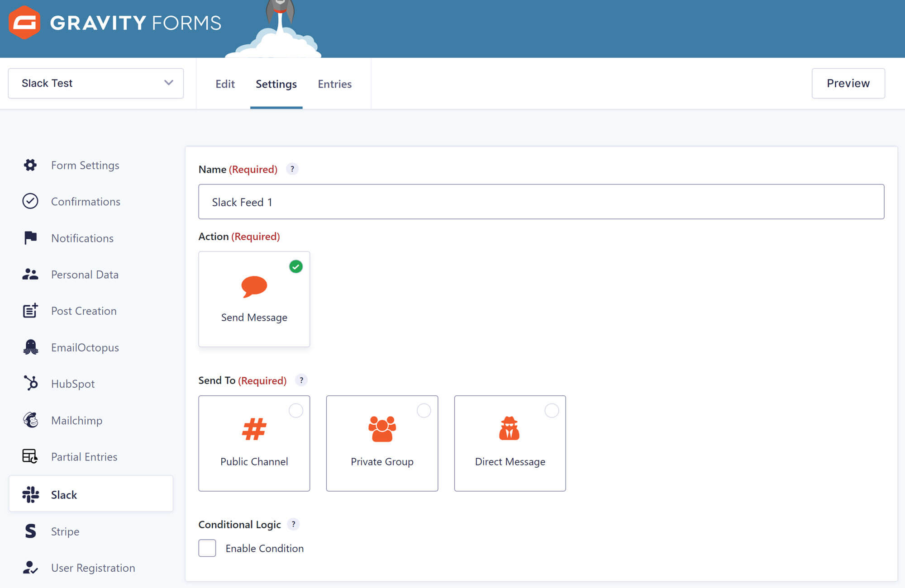The height and width of the screenshot is (588, 905).
Task: Open Stripe settings link
Action: (x=65, y=531)
